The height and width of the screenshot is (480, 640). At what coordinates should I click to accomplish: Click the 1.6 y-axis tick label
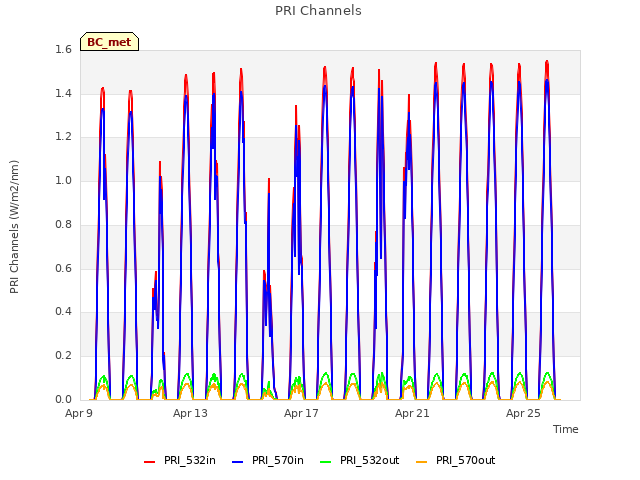[x=63, y=49]
